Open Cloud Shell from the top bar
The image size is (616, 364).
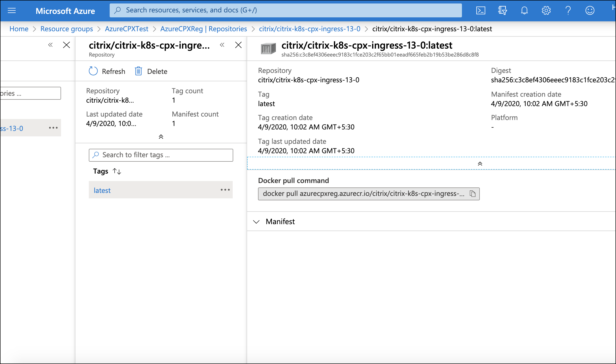481,10
